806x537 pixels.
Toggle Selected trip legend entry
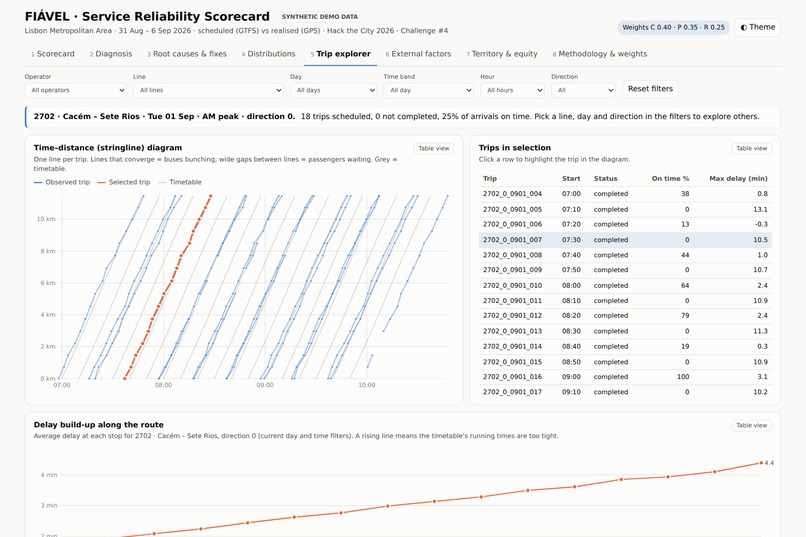click(x=124, y=182)
